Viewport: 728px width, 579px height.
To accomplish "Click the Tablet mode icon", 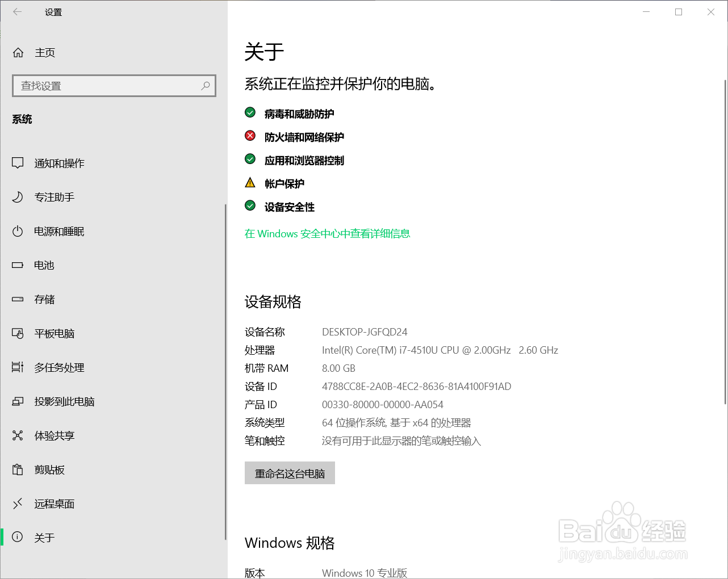I will (x=18, y=333).
